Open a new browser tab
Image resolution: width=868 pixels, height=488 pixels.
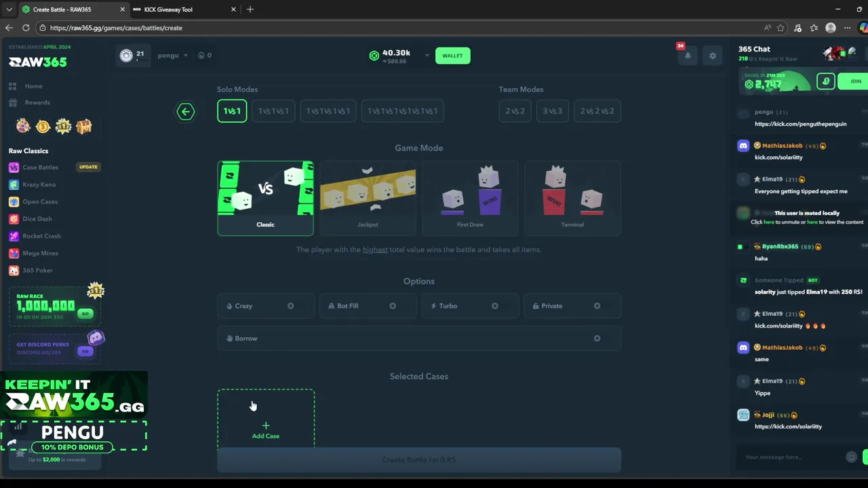250,9
